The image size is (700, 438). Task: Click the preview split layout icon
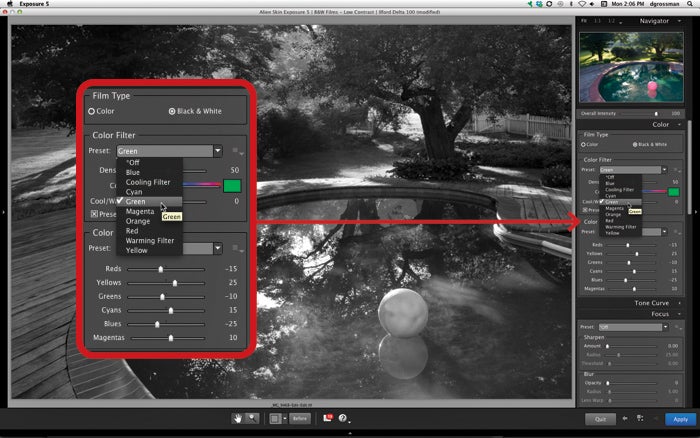coord(275,419)
